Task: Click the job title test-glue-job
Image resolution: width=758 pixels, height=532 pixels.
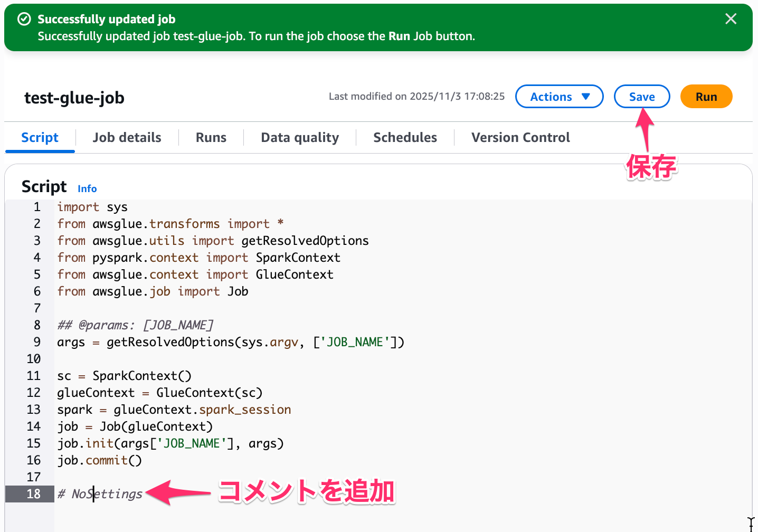Action: coord(74,98)
